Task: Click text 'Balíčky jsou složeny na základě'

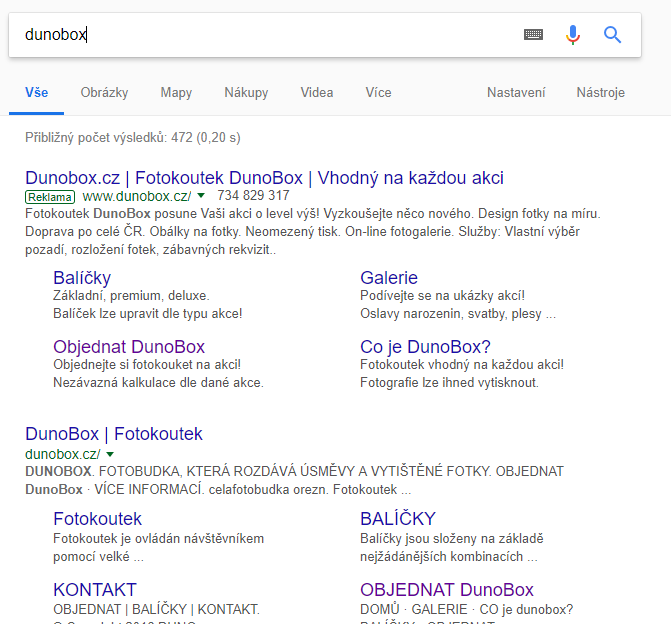Action: [452, 538]
